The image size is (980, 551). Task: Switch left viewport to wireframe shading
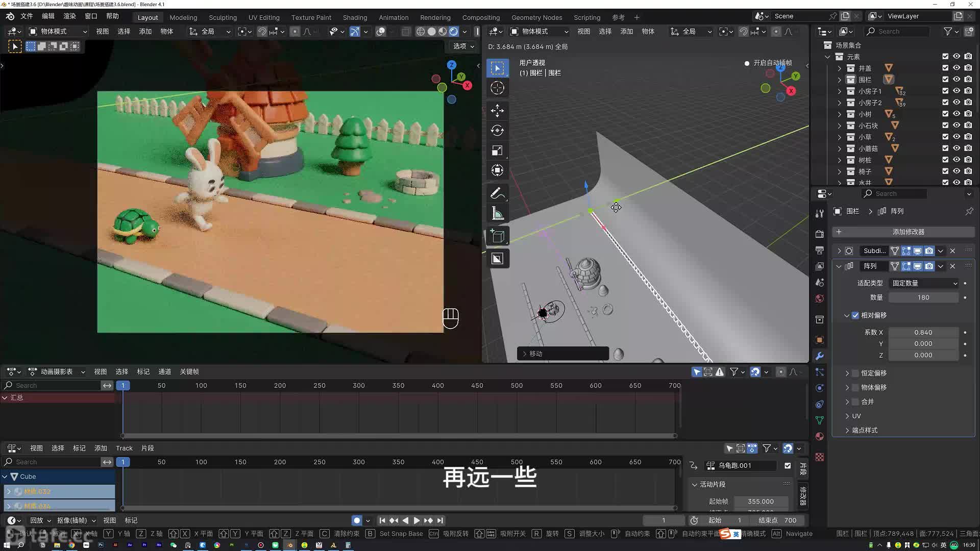421,32
